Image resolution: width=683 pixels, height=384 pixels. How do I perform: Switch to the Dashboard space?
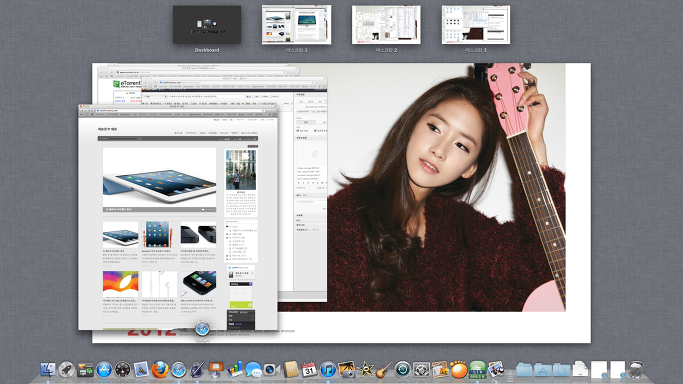(207, 24)
